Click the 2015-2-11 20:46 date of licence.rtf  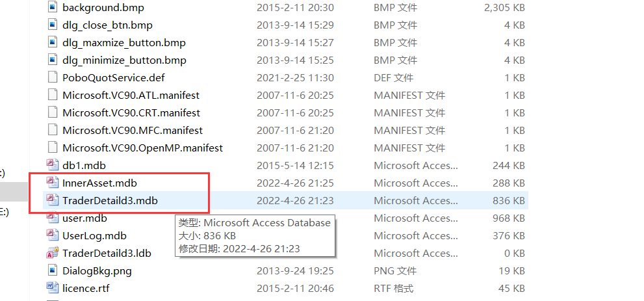[295, 288]
